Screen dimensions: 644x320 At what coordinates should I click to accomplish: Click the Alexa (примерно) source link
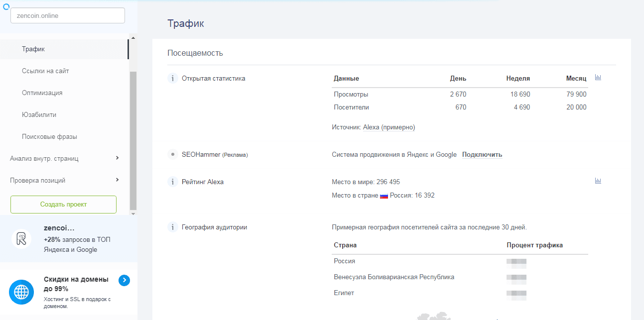[388, 127]
